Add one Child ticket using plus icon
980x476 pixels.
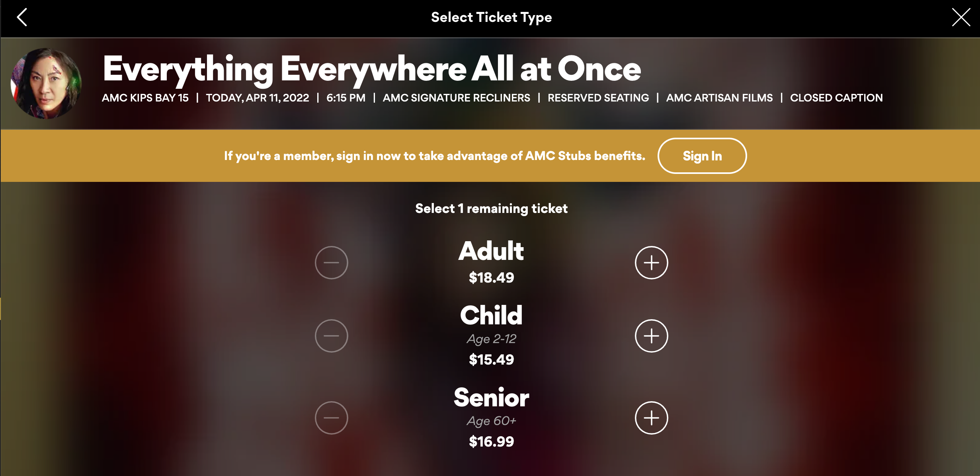click(x=651, y=336)
